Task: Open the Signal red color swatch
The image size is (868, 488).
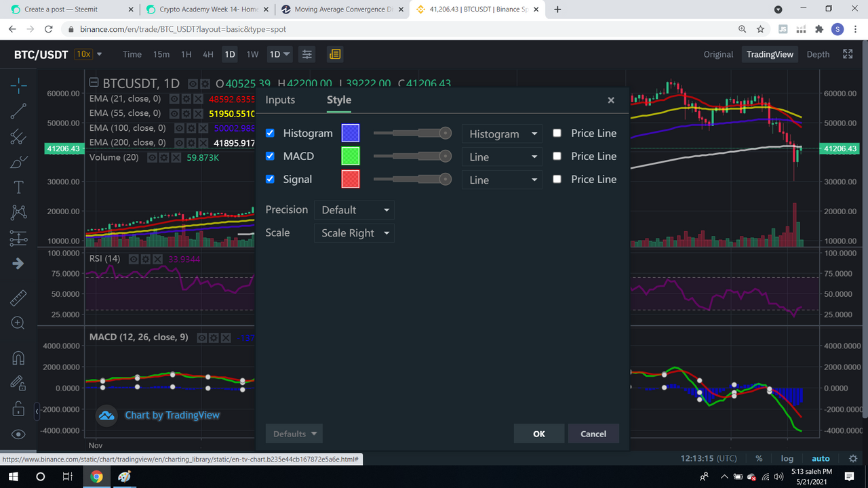Action: (351, 179)
